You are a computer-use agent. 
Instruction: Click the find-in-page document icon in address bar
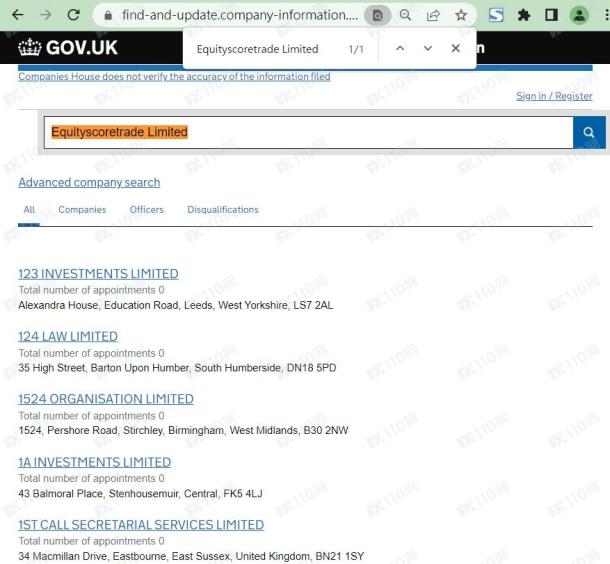click(377, 16)
